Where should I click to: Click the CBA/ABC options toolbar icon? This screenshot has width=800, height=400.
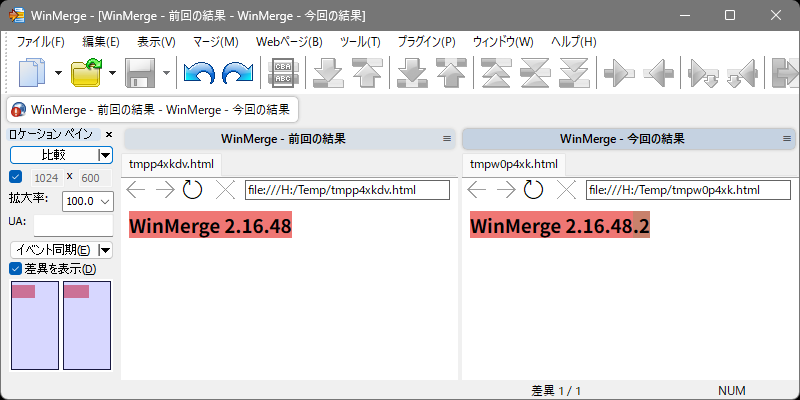(283, 72)
